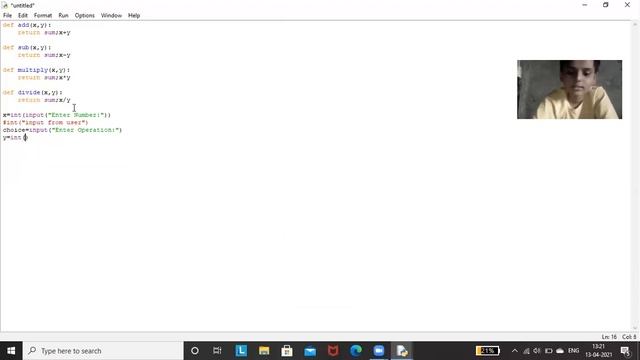Click the line "def multiply(x,y):"

click(x=36, y=70)
